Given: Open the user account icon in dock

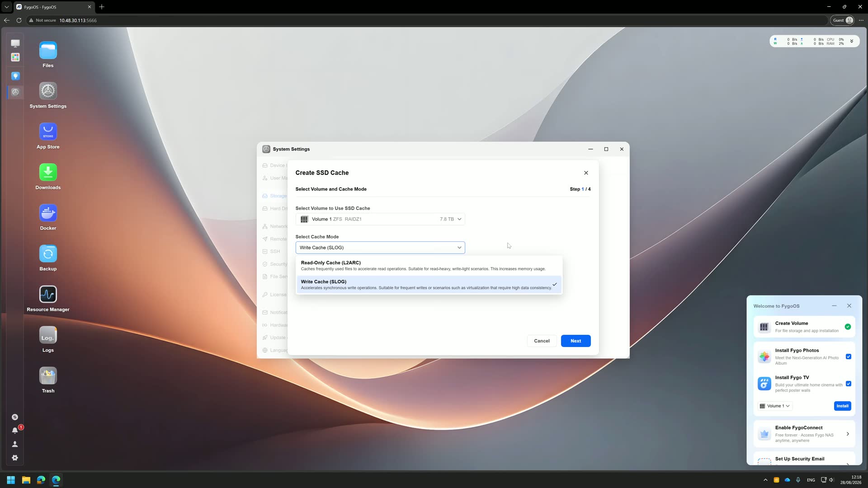Looking at the screenshot, I should point(15,444).
